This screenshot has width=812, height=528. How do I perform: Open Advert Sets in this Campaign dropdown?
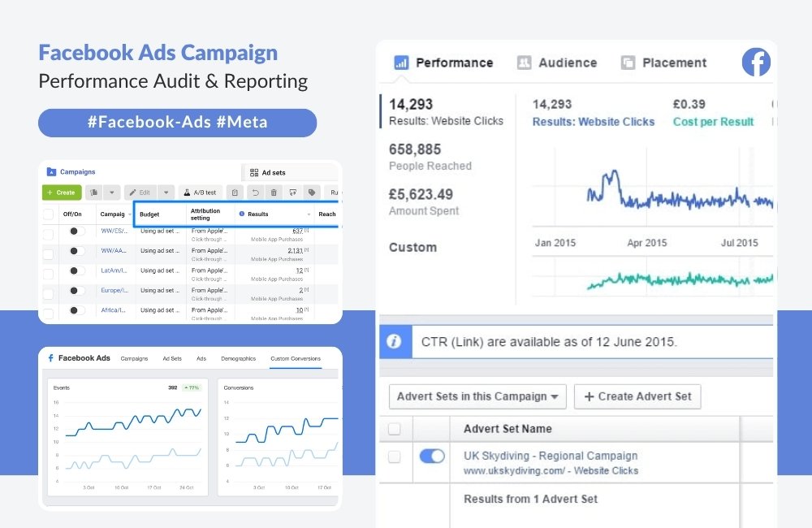click(x=477, y=396)
